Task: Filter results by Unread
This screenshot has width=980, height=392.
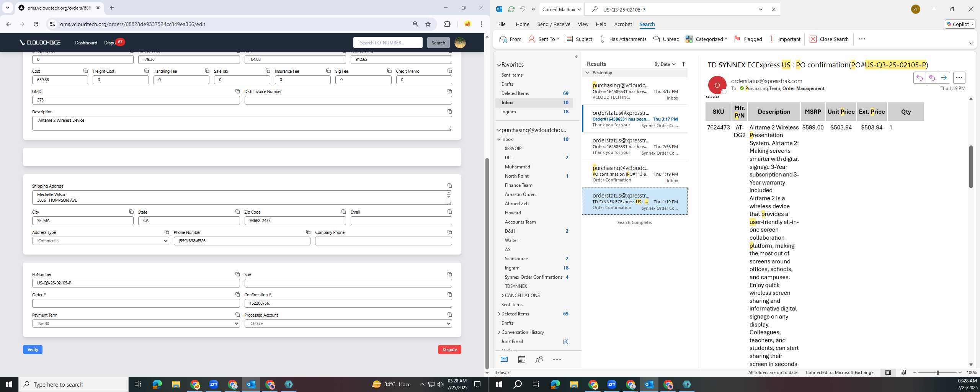Action: pyautogui.click(x=666, y=39)
